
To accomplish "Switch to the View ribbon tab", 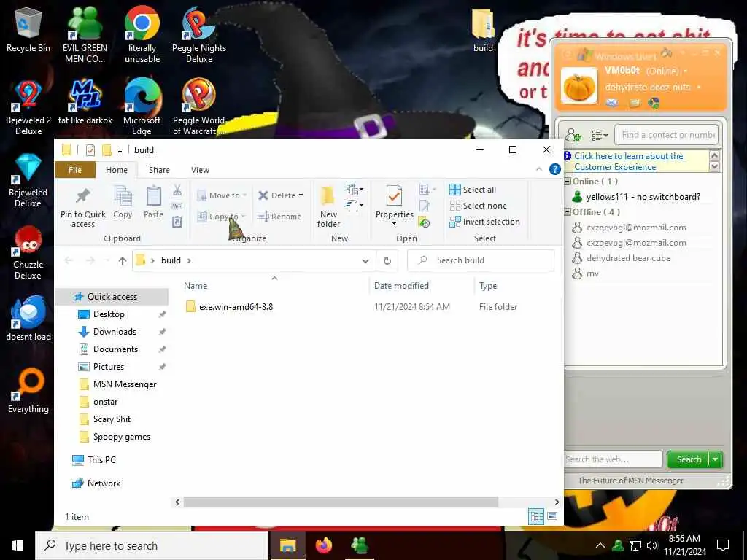I will pyautogui.click(x=200, y=170).
